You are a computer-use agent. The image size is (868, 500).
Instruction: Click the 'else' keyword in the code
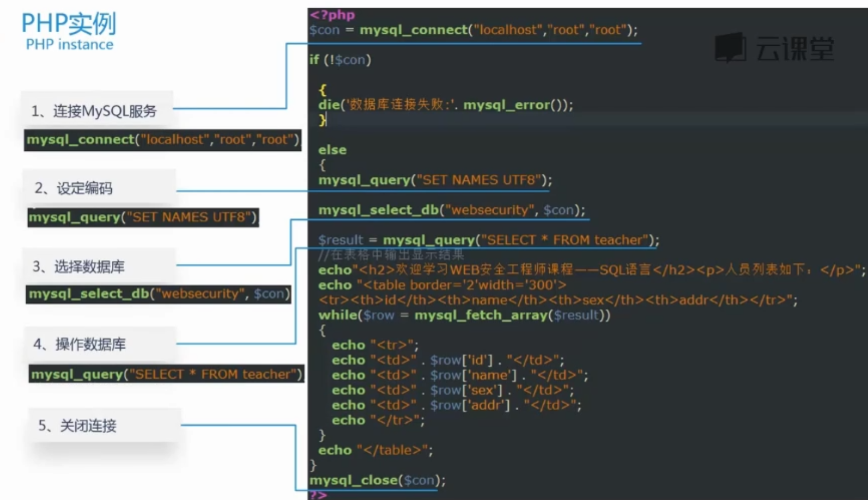pos(332,150)
